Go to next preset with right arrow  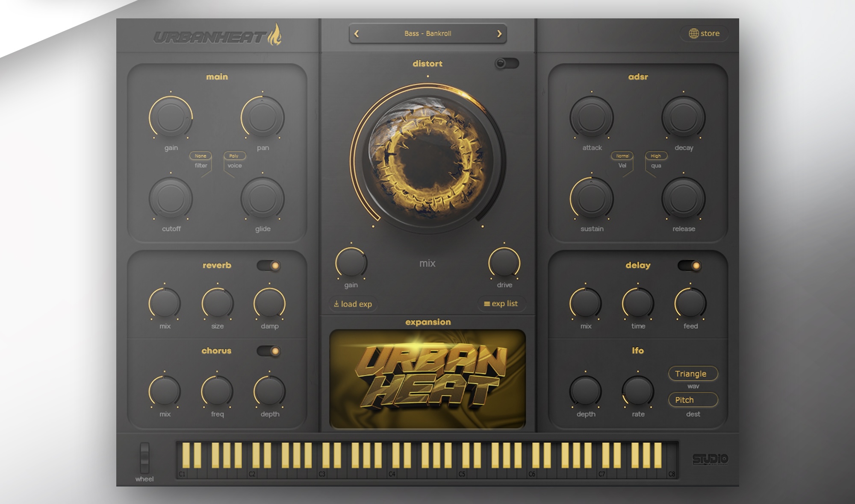point(499,34)
